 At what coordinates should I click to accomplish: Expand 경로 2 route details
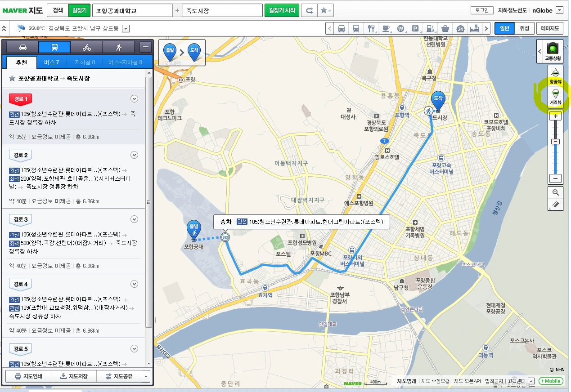[134, 155]
